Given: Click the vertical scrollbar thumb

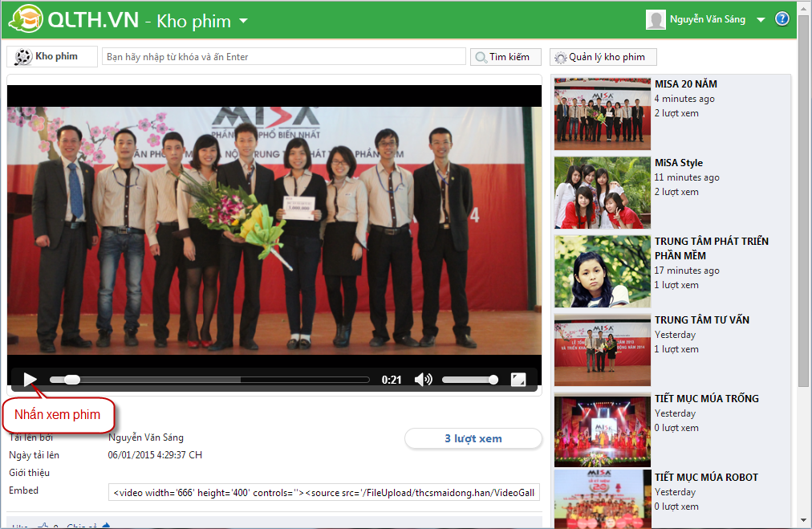Looking at the screenshot, I should coord(803,201).
